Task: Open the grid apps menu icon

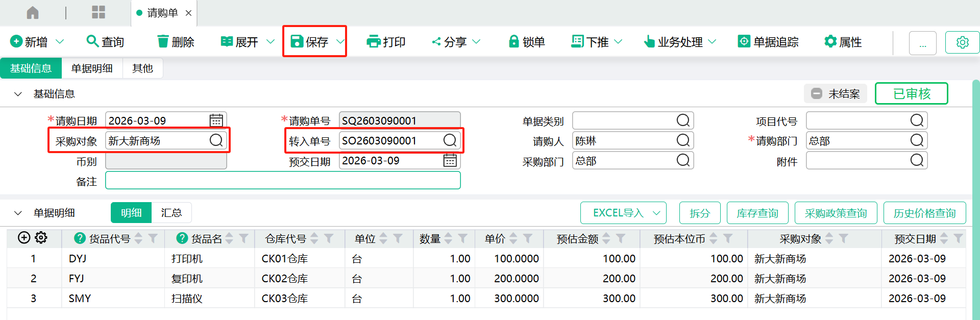Action: [x=99, y=13]
